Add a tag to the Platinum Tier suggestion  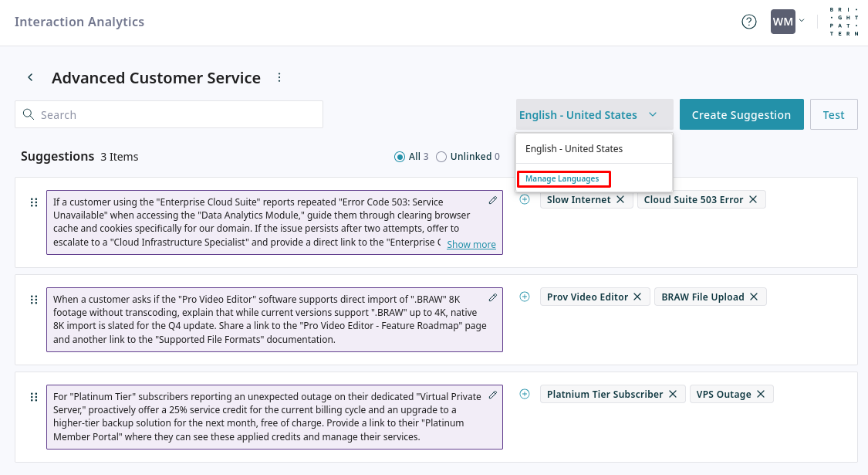click(x=525, y=394)
